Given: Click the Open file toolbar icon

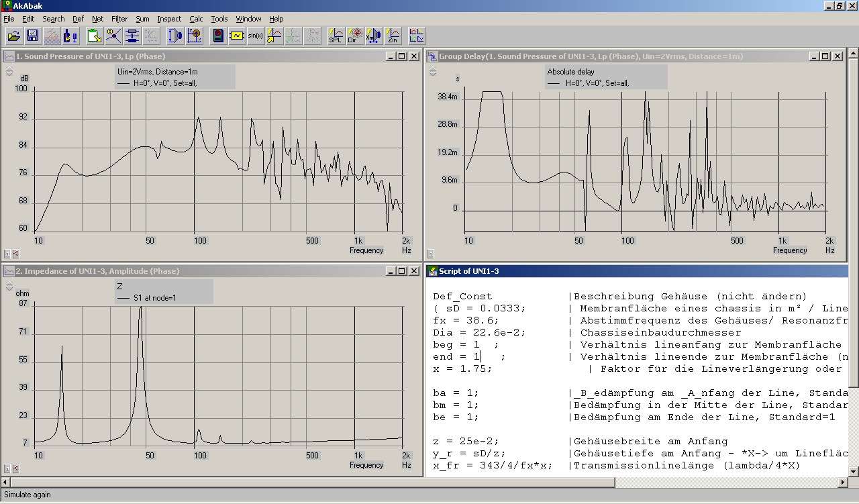Looking at the screenshot, I should pyautogui.click(x=13, y=36).
